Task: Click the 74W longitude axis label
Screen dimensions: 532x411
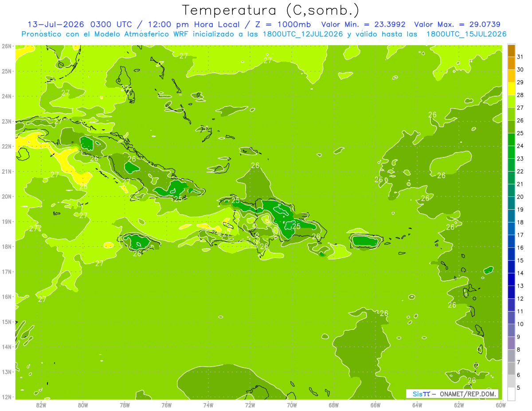Action: [x=208, y=405]
